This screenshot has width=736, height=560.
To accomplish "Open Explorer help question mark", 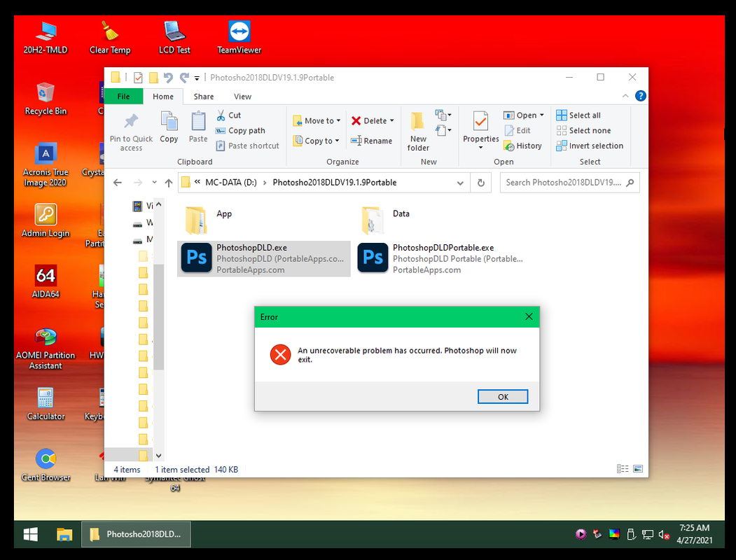I will [640, 96].
